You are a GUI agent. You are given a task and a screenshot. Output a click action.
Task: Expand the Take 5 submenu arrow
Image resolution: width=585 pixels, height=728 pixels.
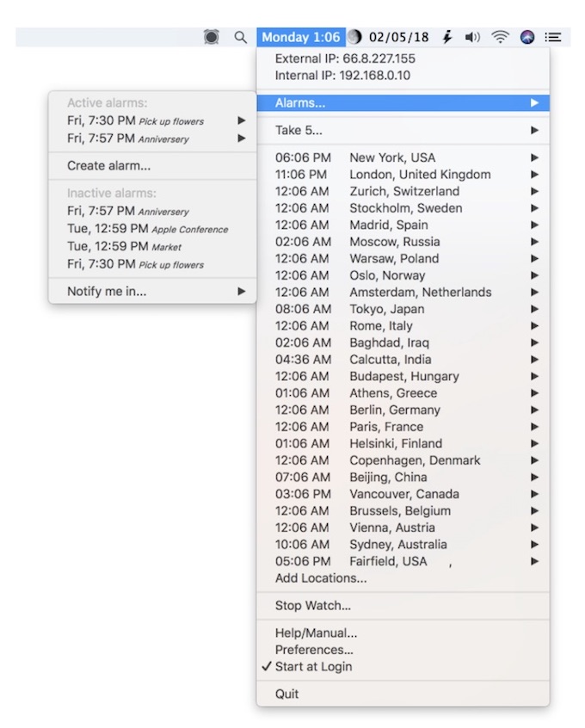534,130
